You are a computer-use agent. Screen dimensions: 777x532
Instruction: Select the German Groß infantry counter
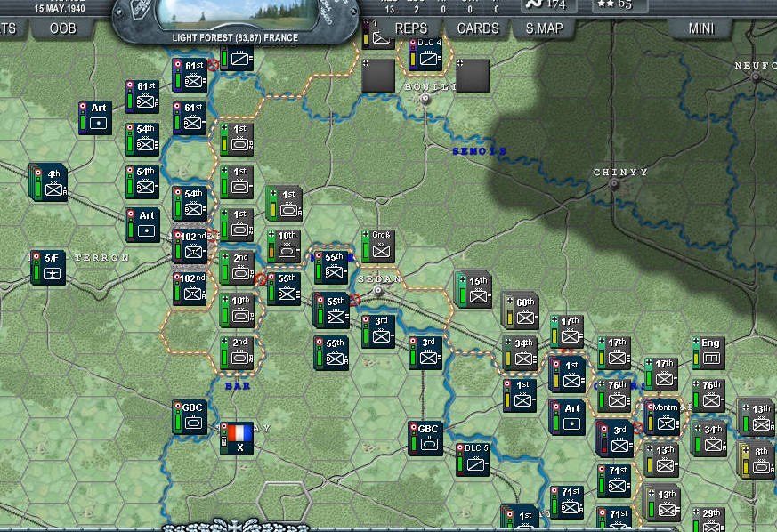pos(378,246)
